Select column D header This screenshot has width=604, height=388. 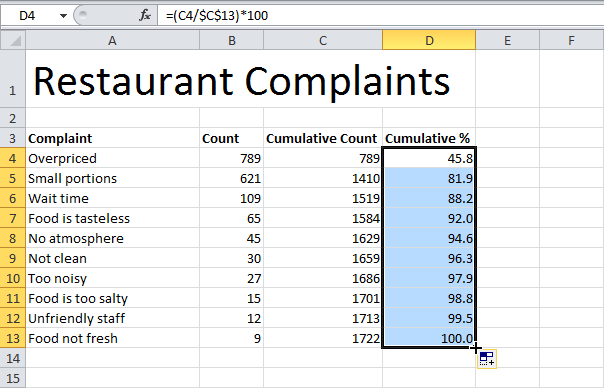(429, 40)
